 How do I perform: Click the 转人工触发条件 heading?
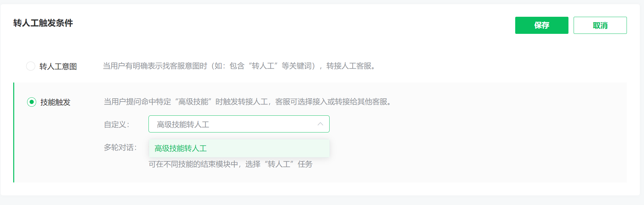43,23
